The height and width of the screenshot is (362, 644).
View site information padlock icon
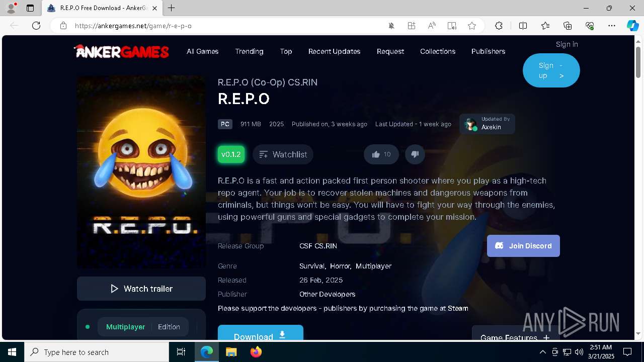point(63,26)
